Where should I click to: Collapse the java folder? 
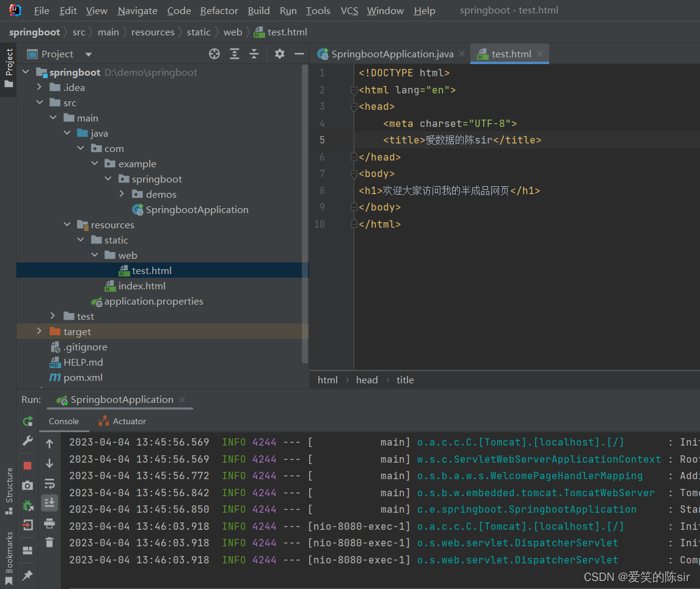(x=67, y=133)
